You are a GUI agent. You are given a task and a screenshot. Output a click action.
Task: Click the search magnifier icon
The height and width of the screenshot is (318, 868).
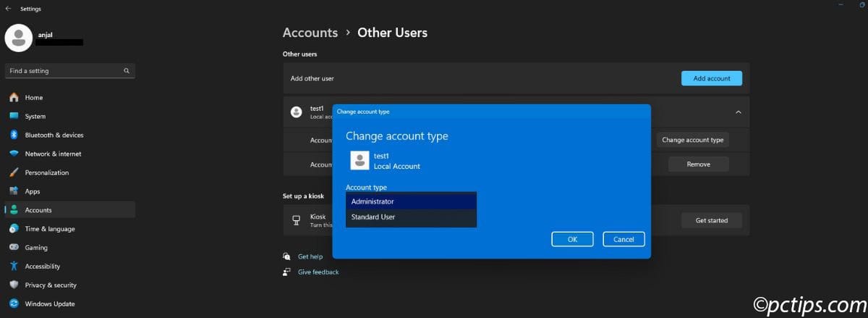pyautogui.click(x=127, y=71)
